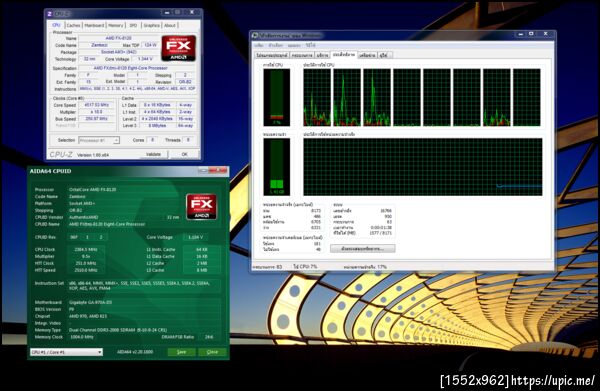Image resolution: width=600 pixels, height=391 pixels.
Task: Click the Core Voltage value in CPU-Z
Action: 145,59
